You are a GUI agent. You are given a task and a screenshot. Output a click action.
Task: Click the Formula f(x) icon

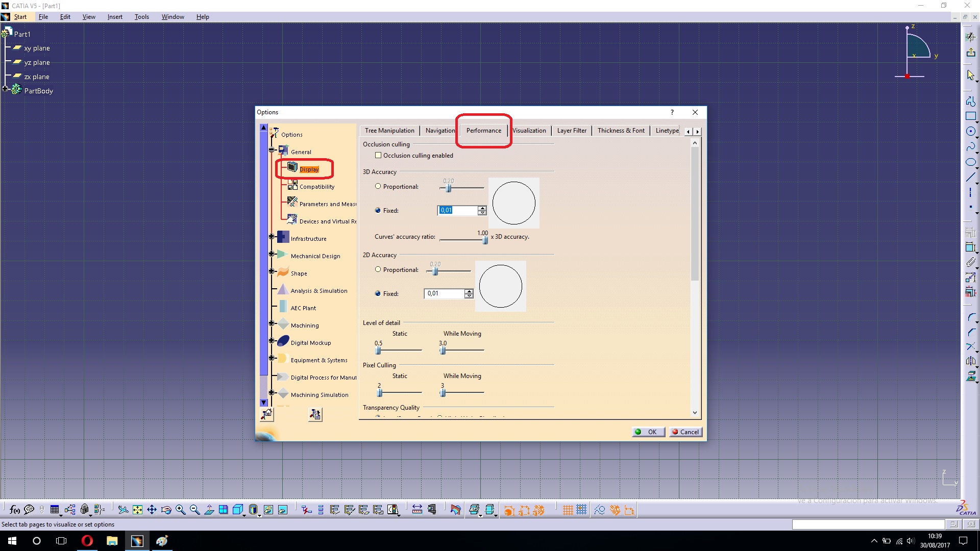tap(14, 509)
